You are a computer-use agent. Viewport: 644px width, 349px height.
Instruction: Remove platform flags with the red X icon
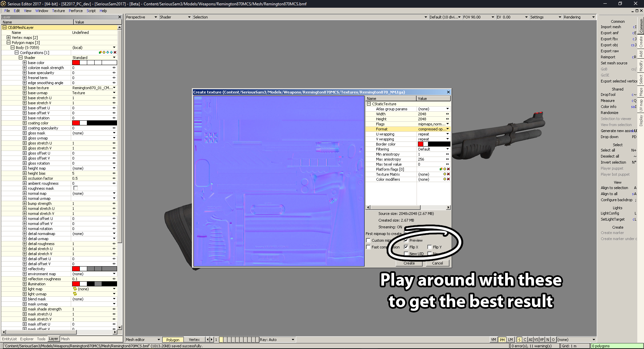click(448, 169)
